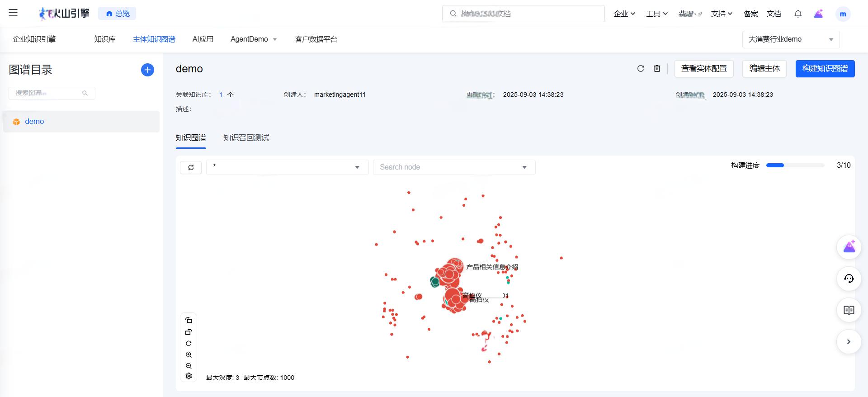Open the AI应用 tab

coord(203,39)
